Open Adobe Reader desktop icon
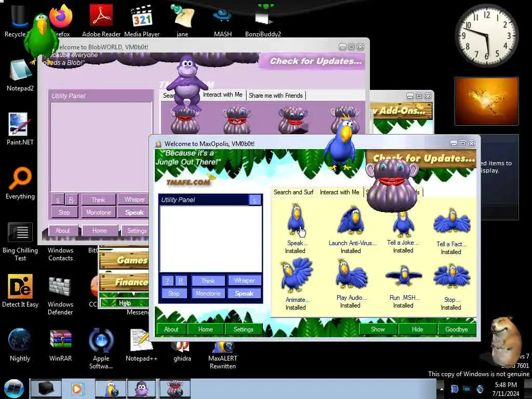Image resolution: width=532 pixels, height=399 pixels. (x=101, y=20)
